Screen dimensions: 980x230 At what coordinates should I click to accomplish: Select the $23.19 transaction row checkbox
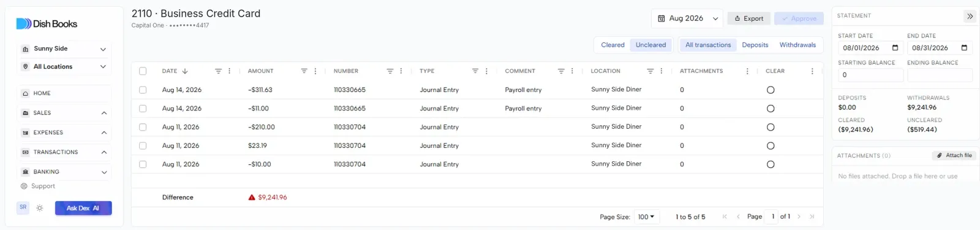pyautogui.click(x=143, y=146)
